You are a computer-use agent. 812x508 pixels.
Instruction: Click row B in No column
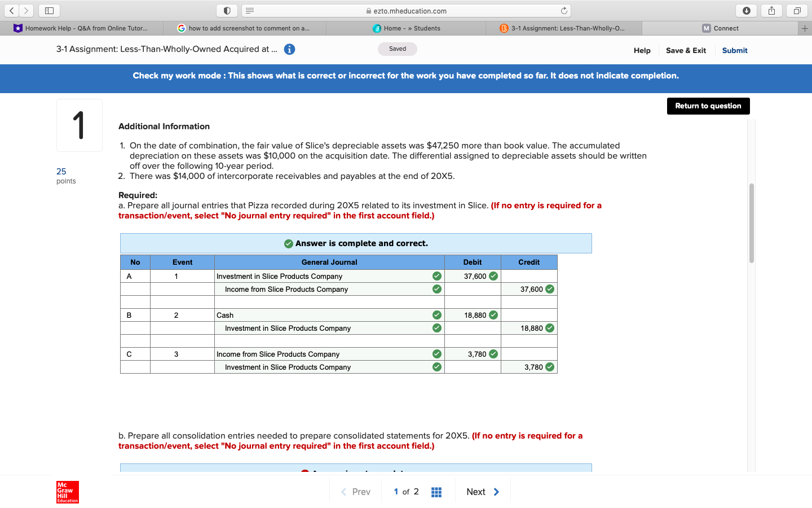(x=135, y=315)
